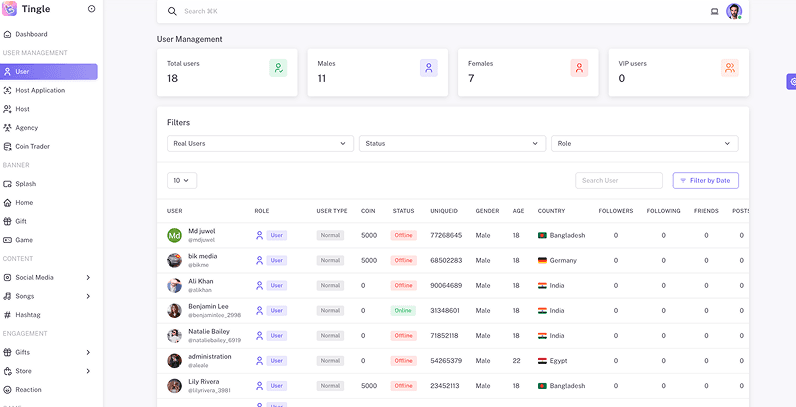Click the search magnifier icon
The width and height of the screenshot is (796, 407).
pyautogui.click(x=172, y=11)
